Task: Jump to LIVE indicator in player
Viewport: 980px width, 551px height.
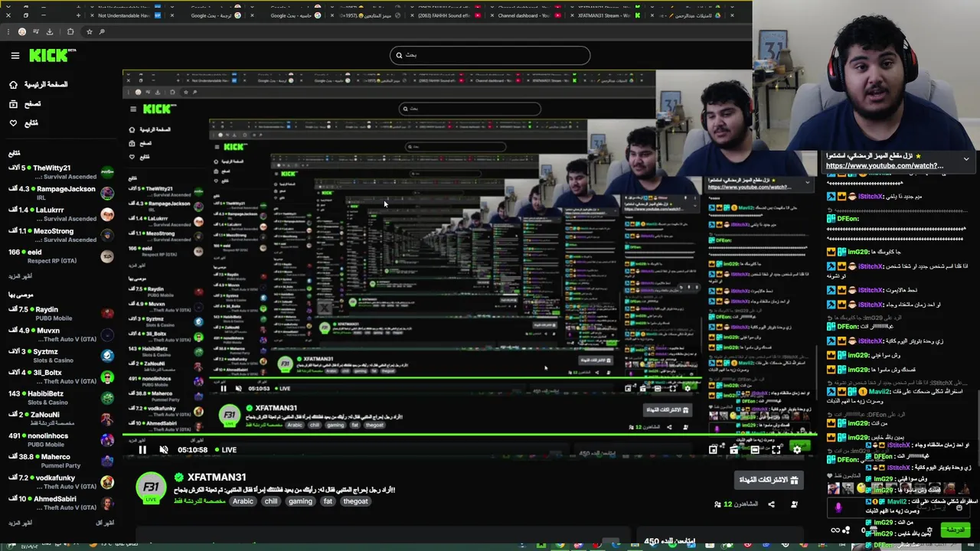Action: (226, 450)
